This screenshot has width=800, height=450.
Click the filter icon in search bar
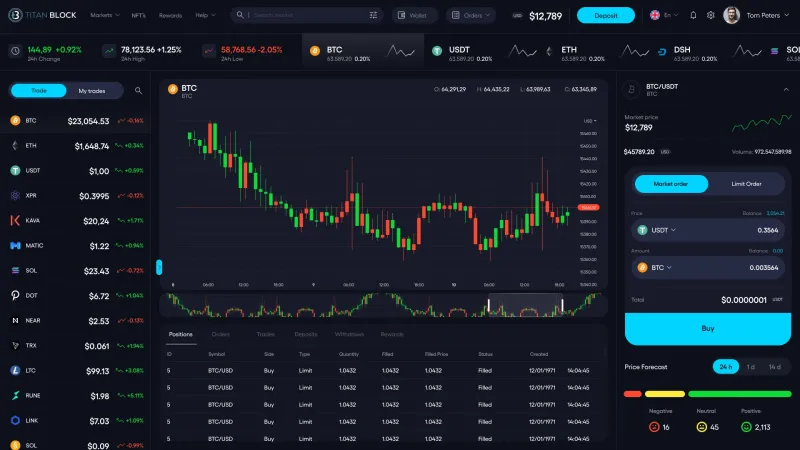(374, 16)
